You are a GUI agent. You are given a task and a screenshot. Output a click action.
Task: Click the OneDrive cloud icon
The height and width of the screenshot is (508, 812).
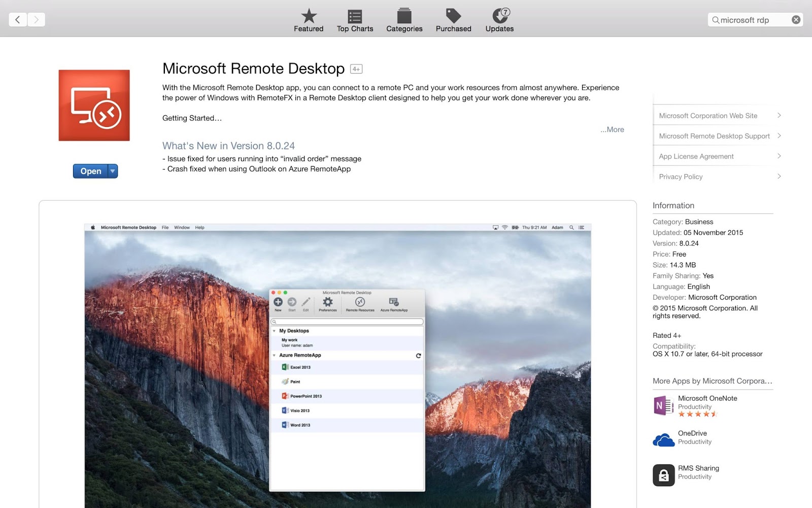[663, 440]
